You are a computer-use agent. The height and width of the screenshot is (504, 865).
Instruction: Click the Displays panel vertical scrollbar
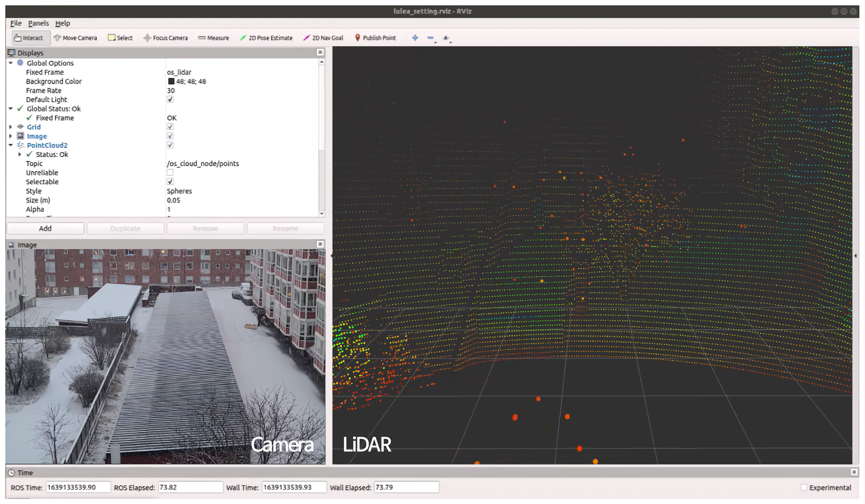[322, 137]
